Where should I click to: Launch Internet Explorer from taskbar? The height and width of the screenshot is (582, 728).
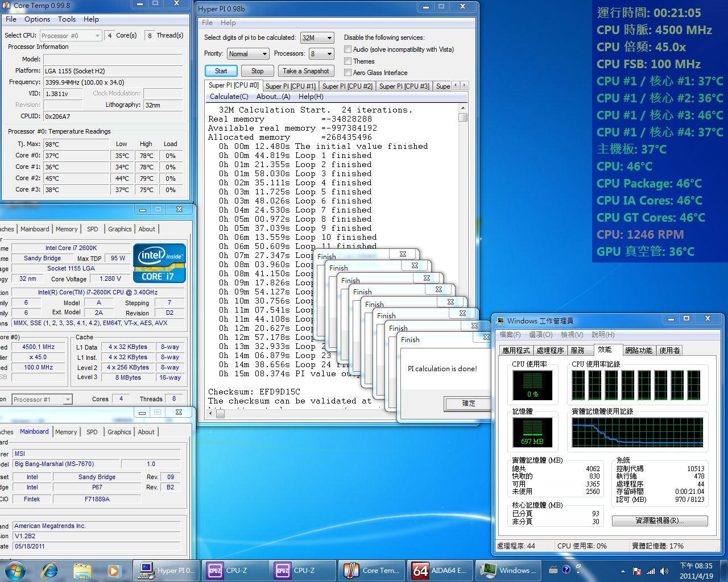[50, 570]
